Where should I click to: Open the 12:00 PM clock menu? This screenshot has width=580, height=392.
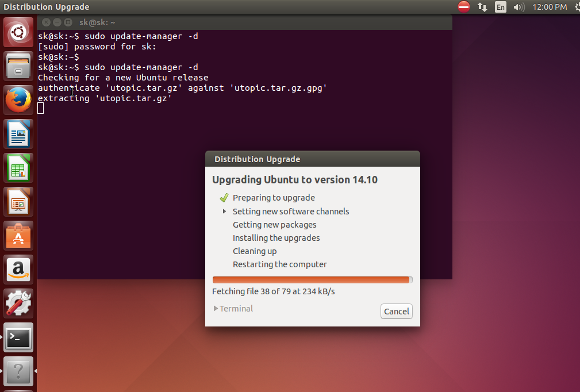pos(550,7)
